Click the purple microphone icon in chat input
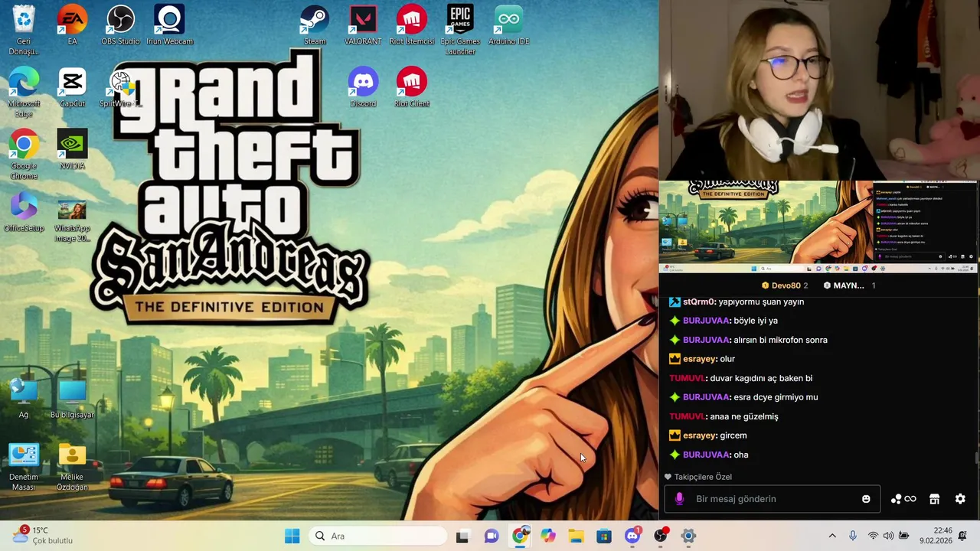 click(678, 499)
